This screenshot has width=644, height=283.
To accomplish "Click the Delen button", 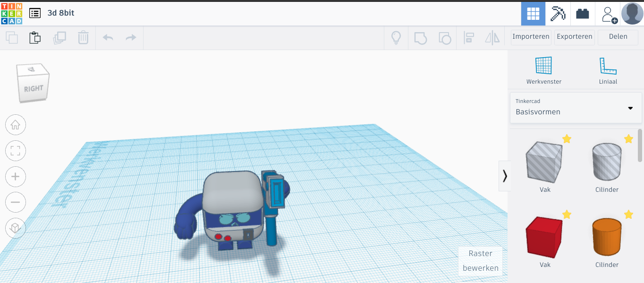I will pos(618,37).
